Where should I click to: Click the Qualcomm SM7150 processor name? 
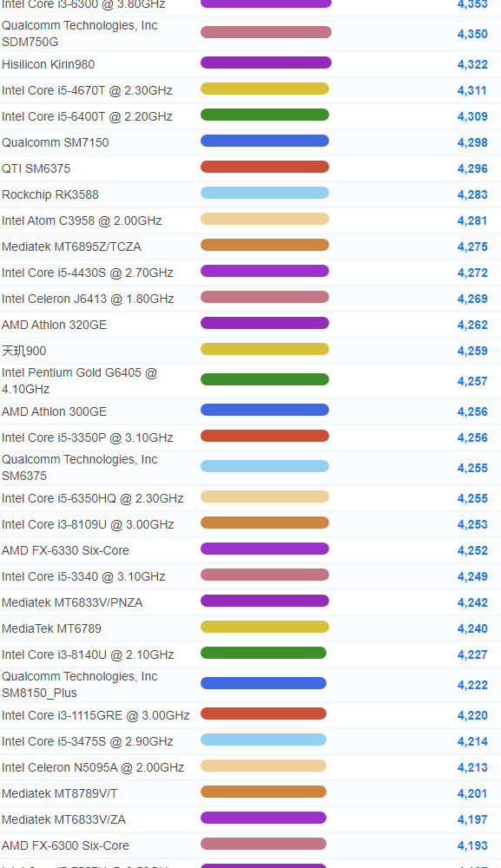click(x=56, y=142)
